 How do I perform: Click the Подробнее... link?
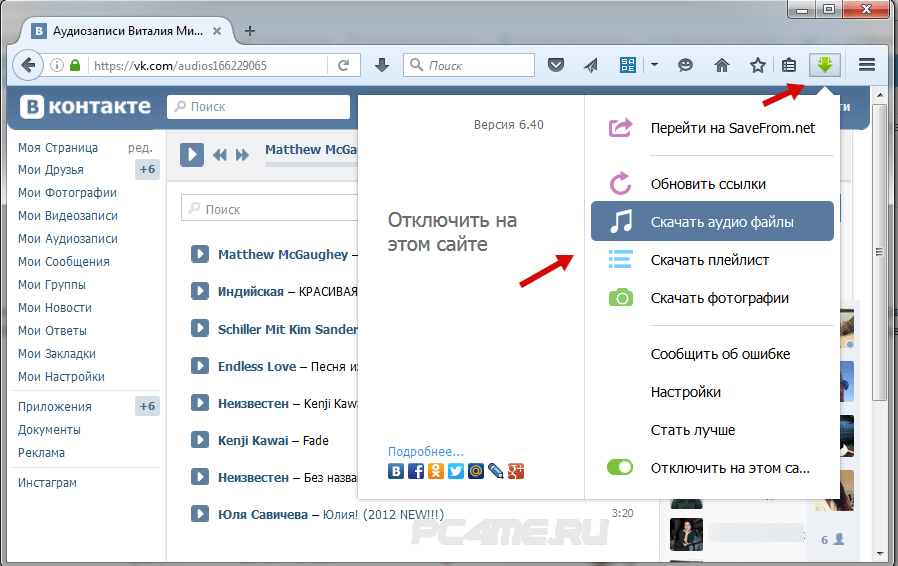[425, 451]
